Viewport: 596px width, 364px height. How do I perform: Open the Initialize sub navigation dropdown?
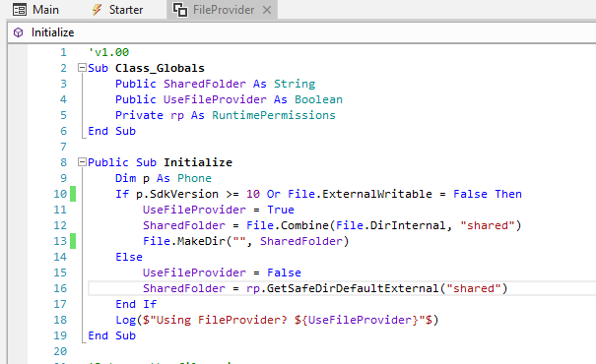(301, 32)
